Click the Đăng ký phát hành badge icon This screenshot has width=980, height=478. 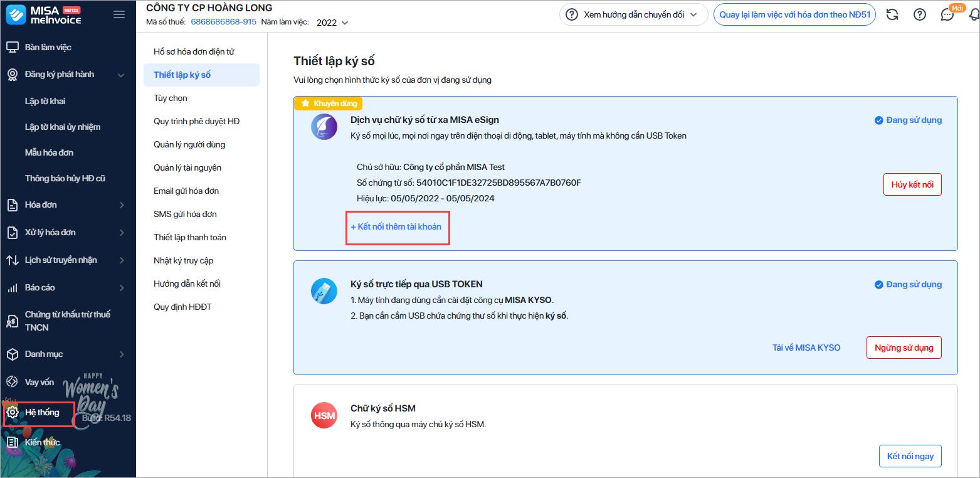click(13, 75)
